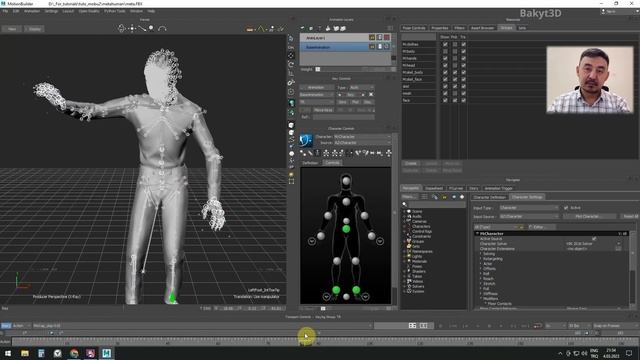Expand the Retargeting property group
The width and height of the screenshot is (640, 360).
pyautogui.click(x=481, y=259)
